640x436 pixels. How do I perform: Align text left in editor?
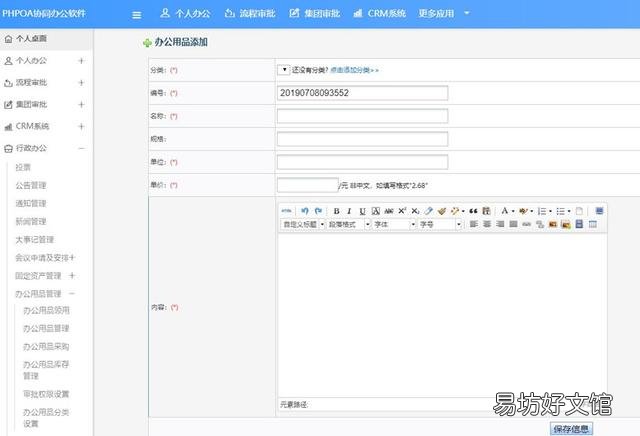pos(473,224)
